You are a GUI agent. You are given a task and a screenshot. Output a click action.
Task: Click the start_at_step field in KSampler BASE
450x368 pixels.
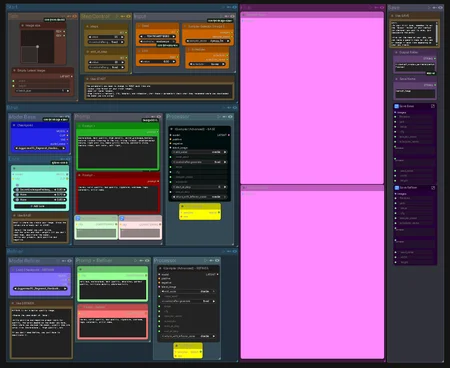(199, 187)
